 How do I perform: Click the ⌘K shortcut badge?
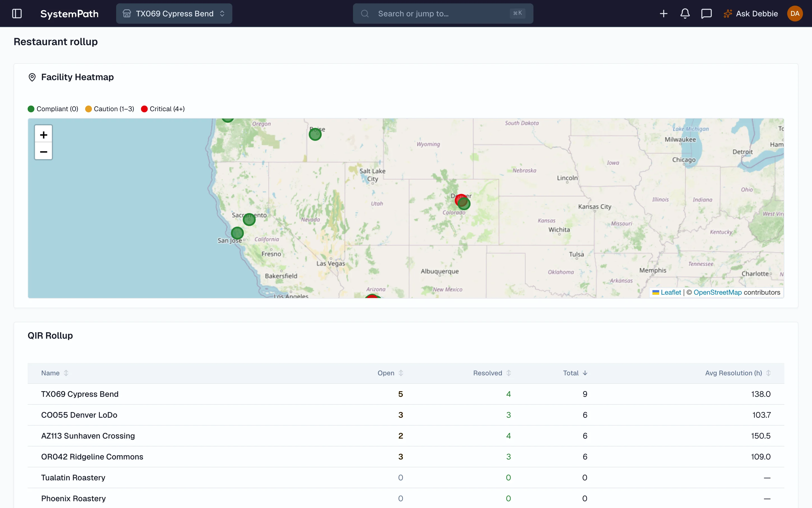[x=517, y=13]
